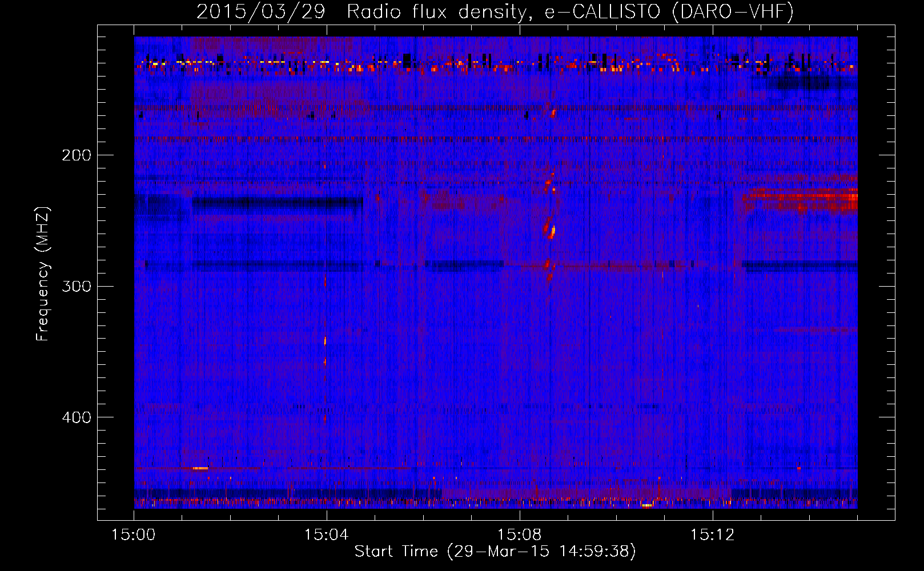Screen dimensions: 924x571
Task: Click the 'Frequency (MHZ)' axis label
Action: (x=43, y=274)
